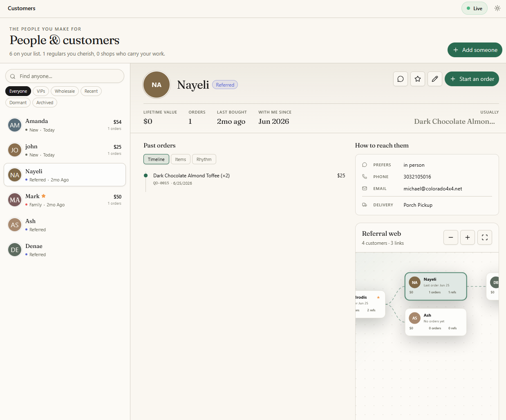Click the '$25' order amount

341,176
